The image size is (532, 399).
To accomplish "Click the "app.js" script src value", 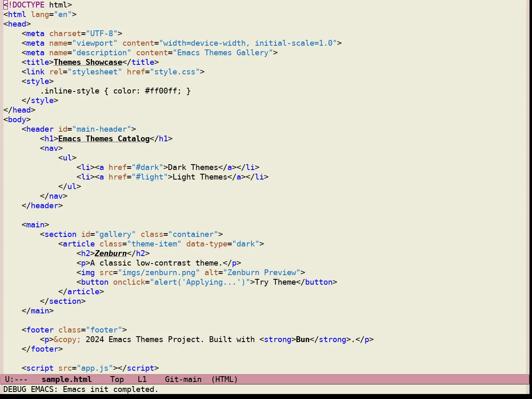I will (95, 368).
